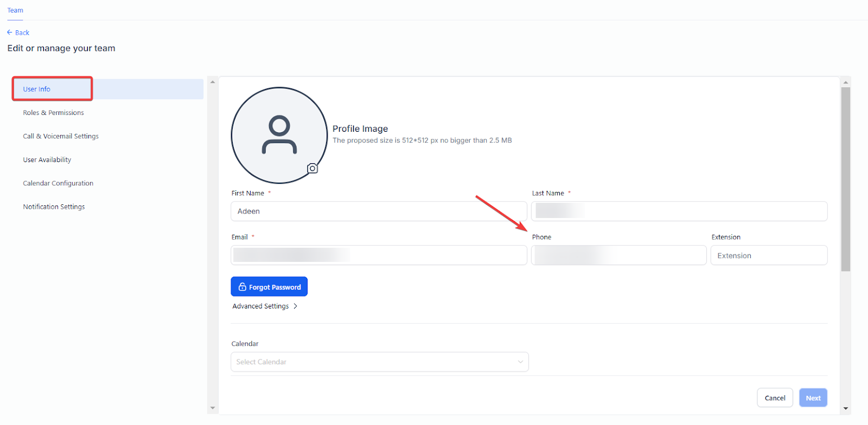This screenshot has height=425, width=868.
Task: Open Roles & Permissions section
Action: 53,113
